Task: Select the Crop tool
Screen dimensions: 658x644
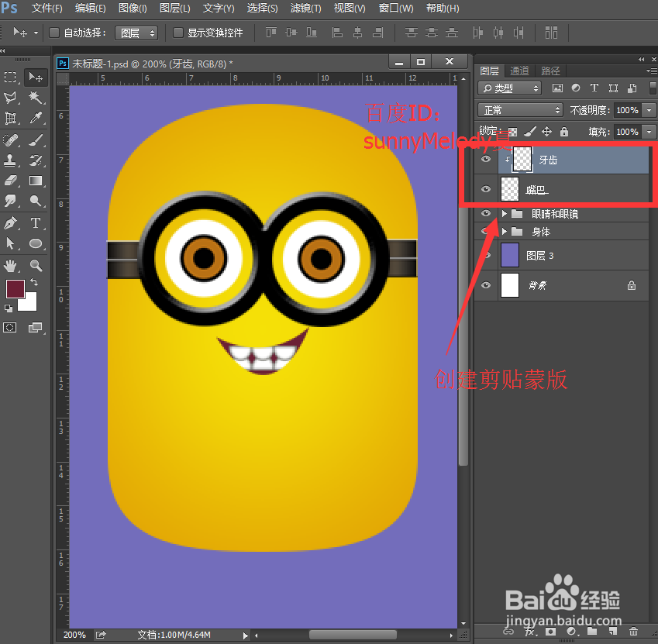Action: click(x=11, y=119)
